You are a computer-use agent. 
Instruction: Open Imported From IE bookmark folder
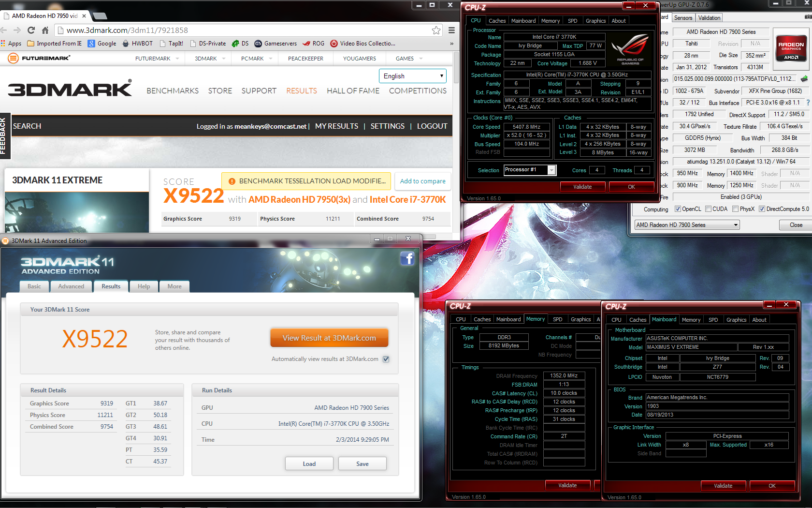[x=55, y=44]
